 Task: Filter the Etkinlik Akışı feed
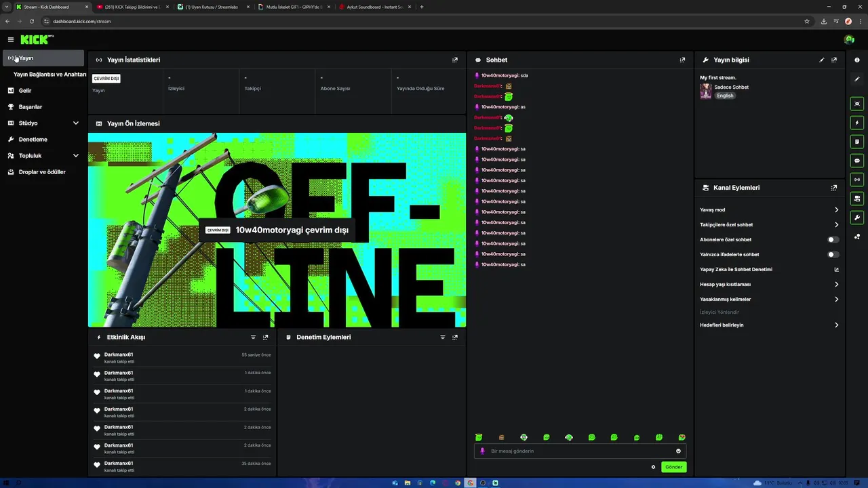pos(253,337)
